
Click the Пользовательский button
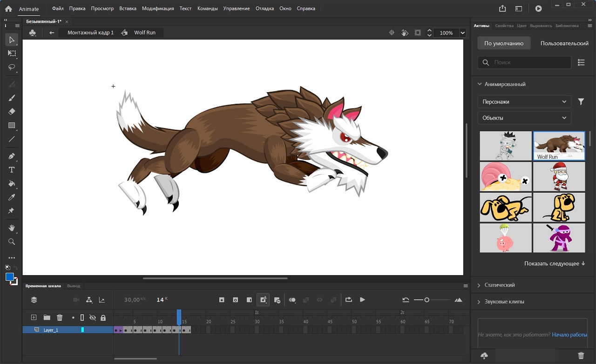pos(564,43)
